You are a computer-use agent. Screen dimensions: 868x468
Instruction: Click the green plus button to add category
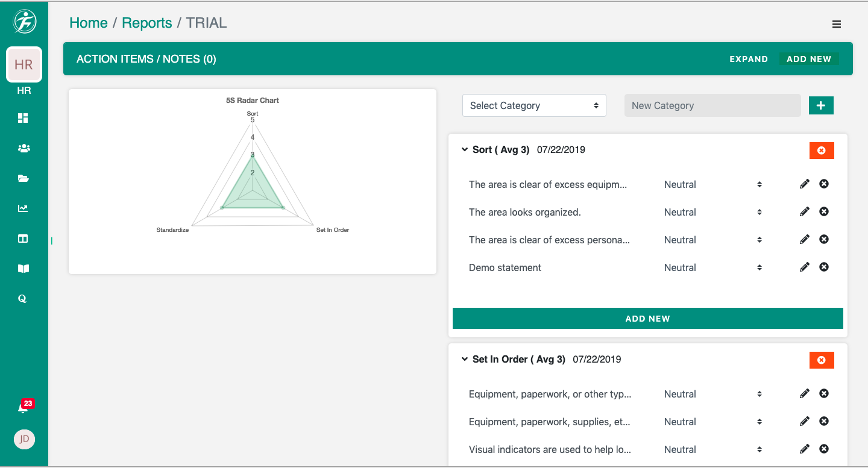[x=821, y=105]
